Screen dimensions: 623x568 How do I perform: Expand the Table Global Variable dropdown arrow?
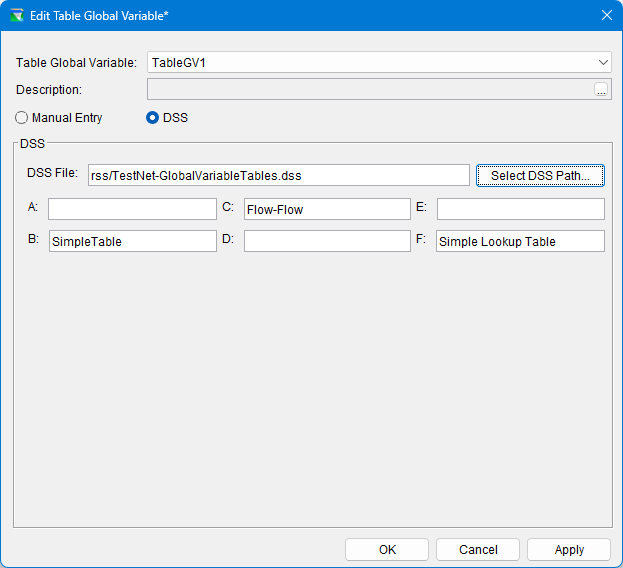(x=603, y=62)
